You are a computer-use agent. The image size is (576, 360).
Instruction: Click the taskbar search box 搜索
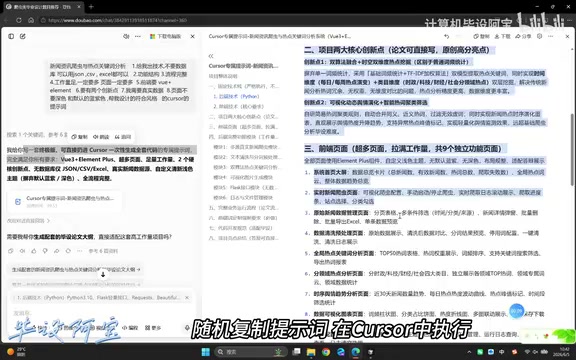pos(251,352)
